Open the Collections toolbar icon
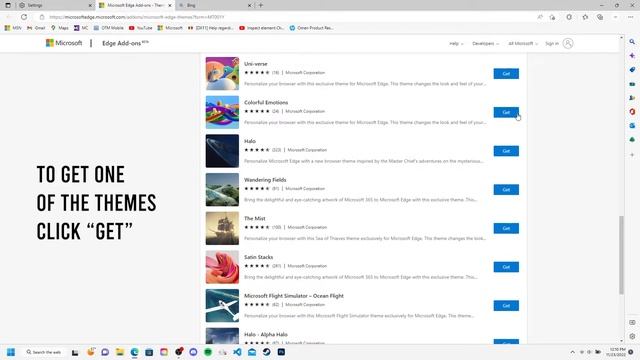 pyautogui.click(x=600, y=17)
